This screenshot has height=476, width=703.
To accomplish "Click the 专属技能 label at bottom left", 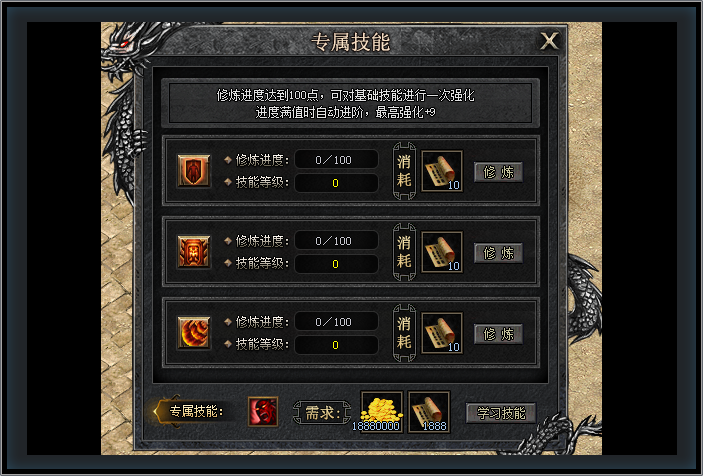I will coord(196,411).
